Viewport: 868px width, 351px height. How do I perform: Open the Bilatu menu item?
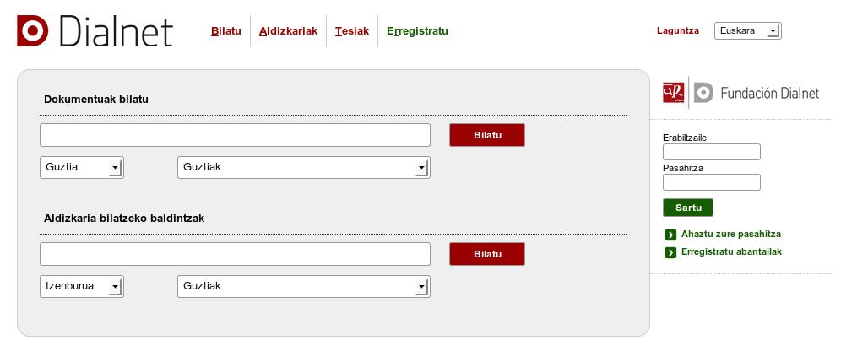click(226, 31)
